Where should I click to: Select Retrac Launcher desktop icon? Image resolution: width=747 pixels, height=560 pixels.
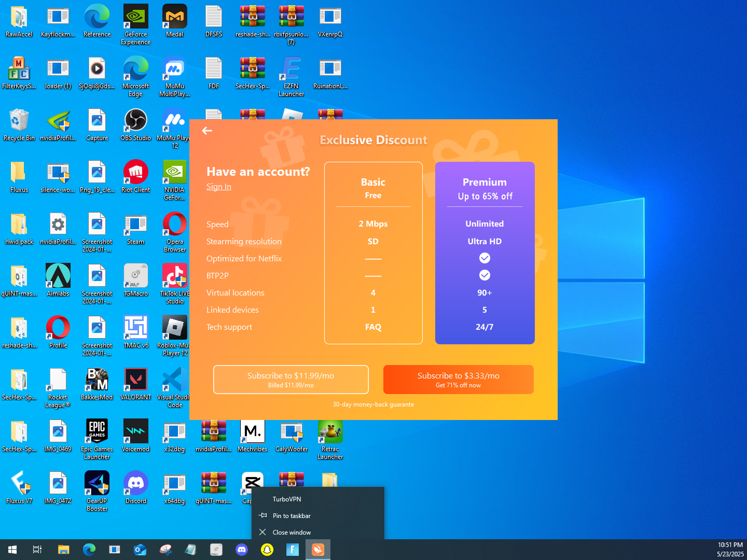pyautogui.click(x=330, y=440)
